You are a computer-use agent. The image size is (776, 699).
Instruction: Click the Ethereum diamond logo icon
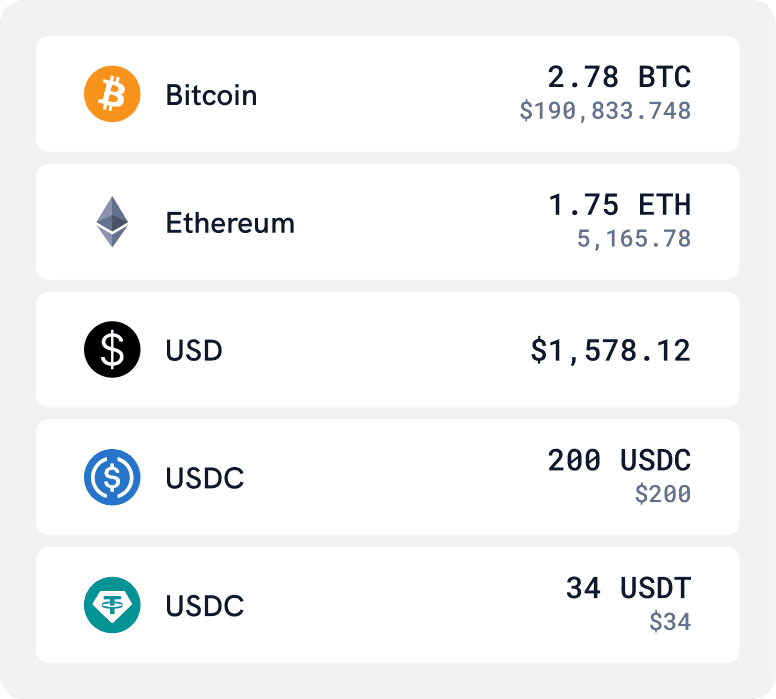click(112, 222)
